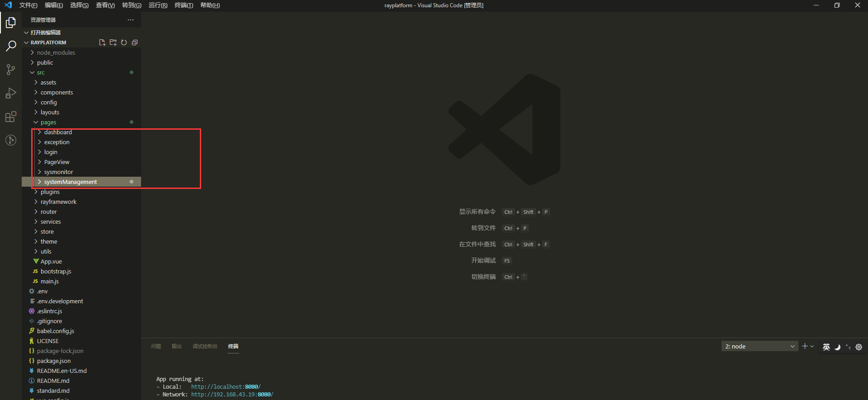
Task: Switch to the Debug Console tab (调试控制台)
Action: (x=205, y=346)
